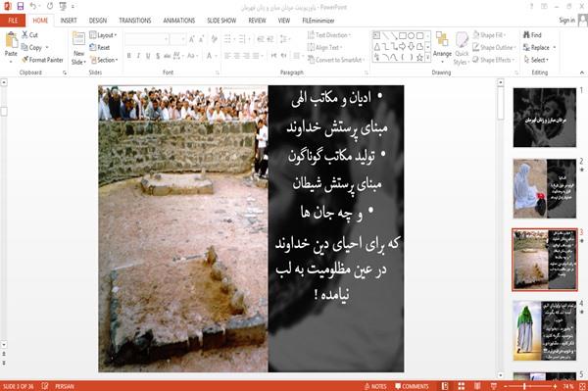
Task: Expand the shapes gallery More arrow
Action: point(428,58)
